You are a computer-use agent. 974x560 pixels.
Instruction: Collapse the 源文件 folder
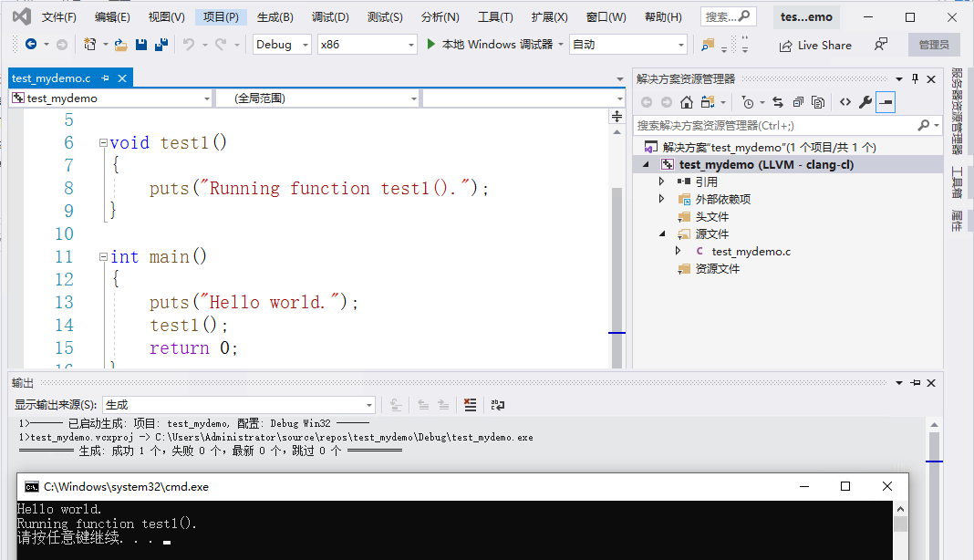[661, 233]
